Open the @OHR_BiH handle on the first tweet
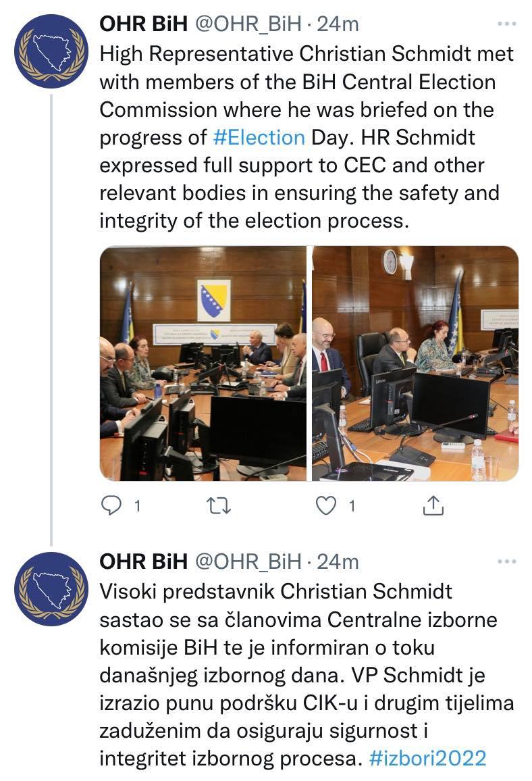The height and width of the screenshot is (781, 532). click(x=248, y=24)
